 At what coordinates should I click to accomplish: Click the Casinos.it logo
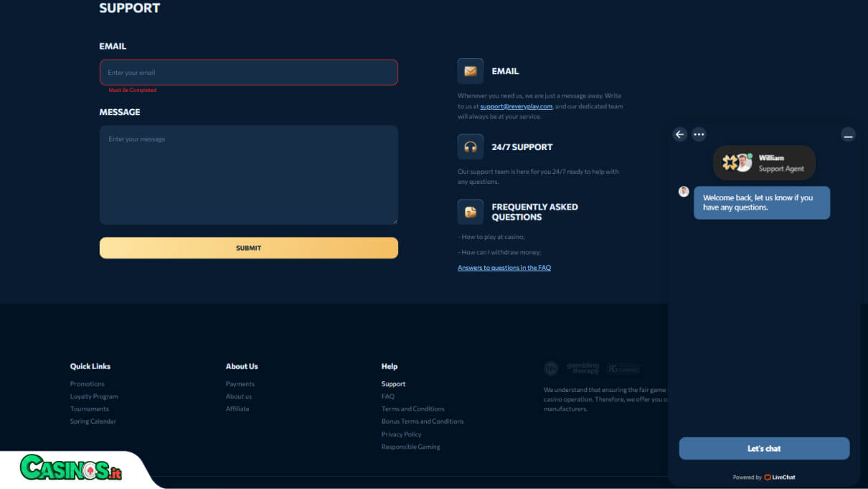71,467
